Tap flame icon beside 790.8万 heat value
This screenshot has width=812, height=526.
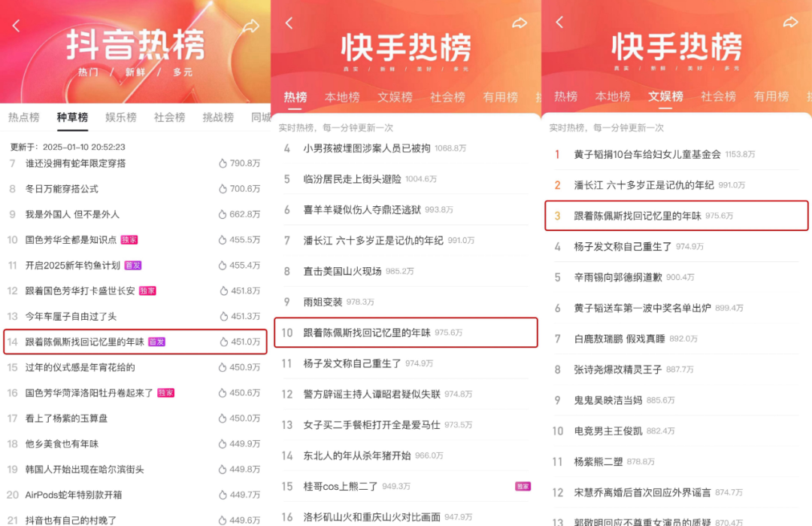pos(223,163)
